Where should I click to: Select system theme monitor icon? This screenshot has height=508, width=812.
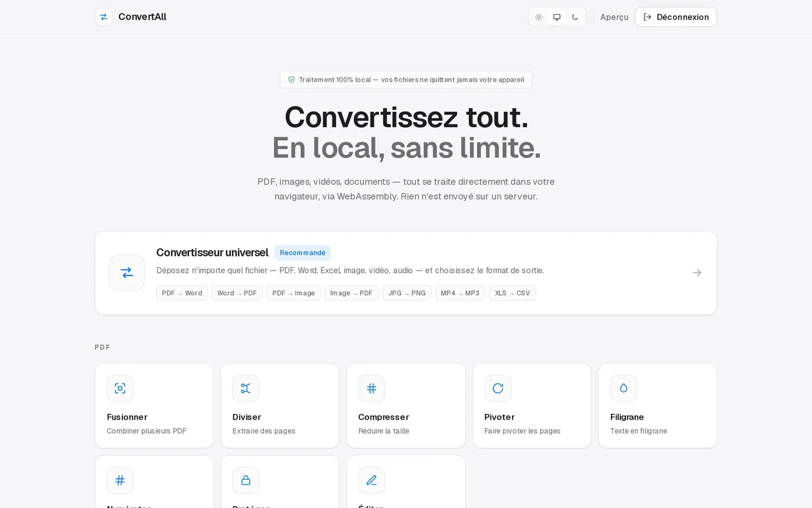coord(557,17)
